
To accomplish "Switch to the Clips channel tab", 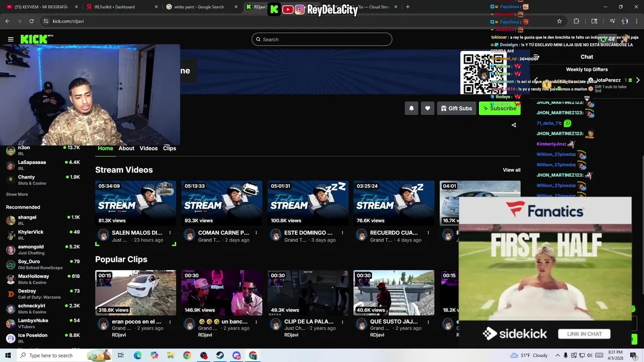I will click(170, 148).
